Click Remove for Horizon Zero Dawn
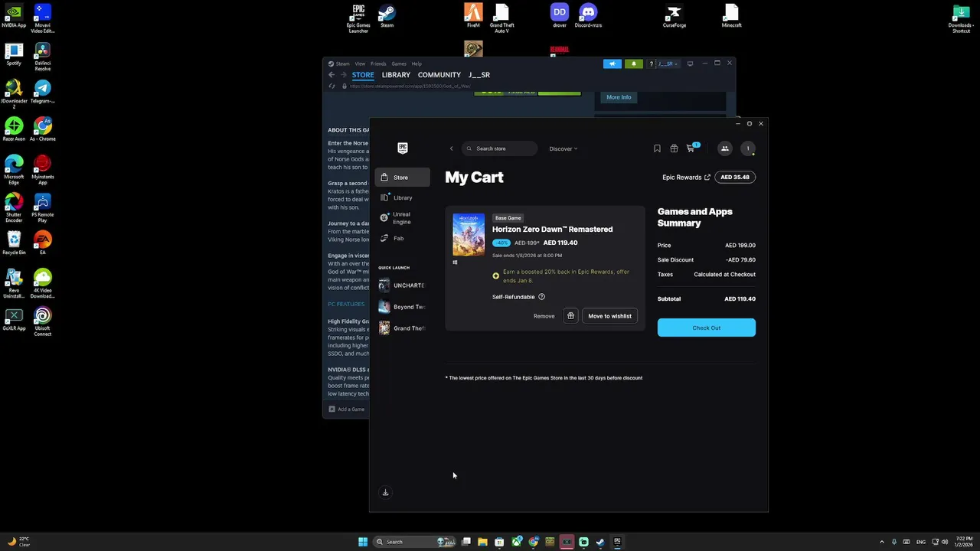 pos(544,316)
